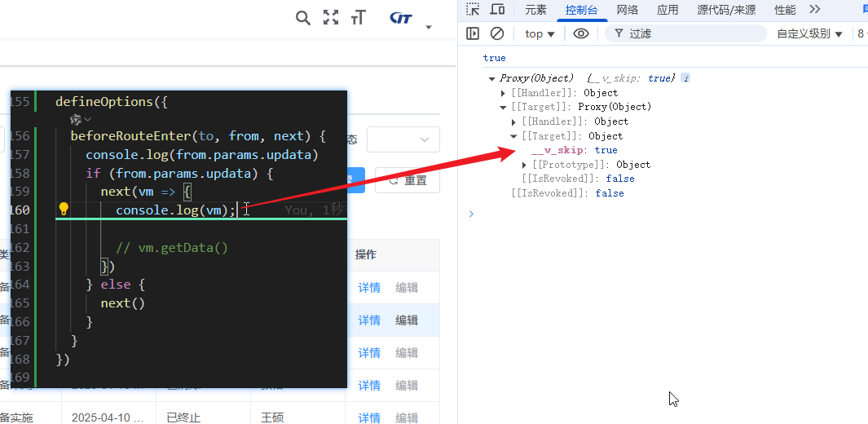Open 详情 in the highlighted table row
The height and width of the screenshot is (424, 868).
pos(369,320)
